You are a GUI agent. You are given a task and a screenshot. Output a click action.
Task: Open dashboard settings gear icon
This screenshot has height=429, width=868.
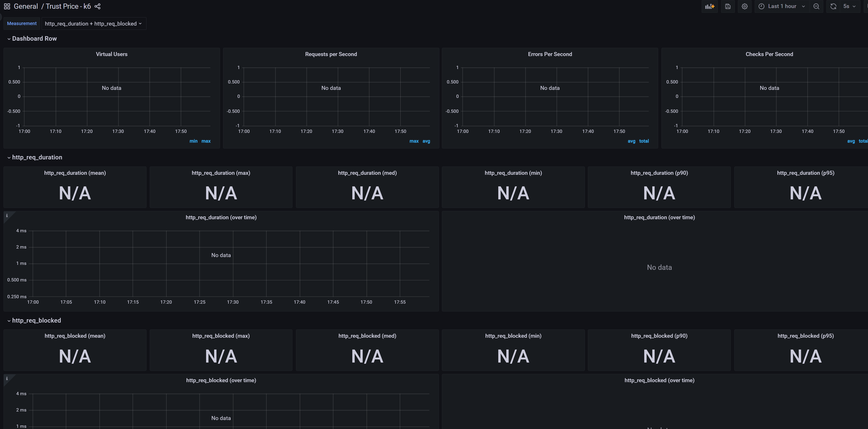(x=744, y=6)
